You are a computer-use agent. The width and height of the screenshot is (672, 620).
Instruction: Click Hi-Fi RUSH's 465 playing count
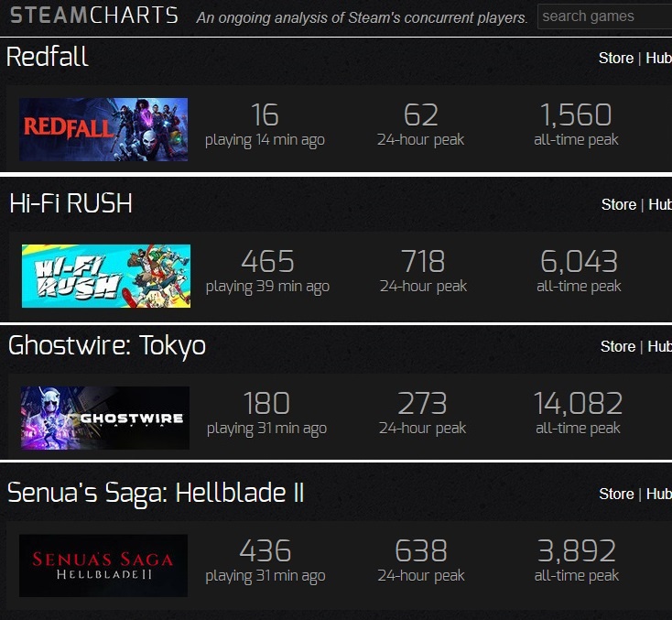[267, 262]
